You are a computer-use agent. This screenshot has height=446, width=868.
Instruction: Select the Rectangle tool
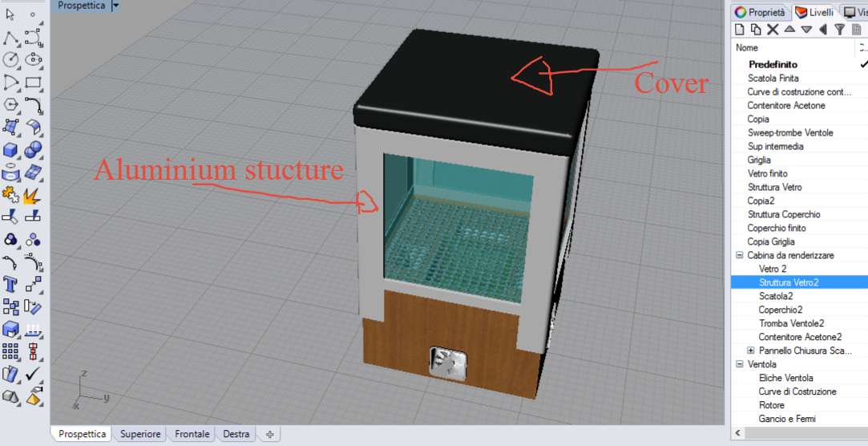pyautogui.click(x=33, y=83)
